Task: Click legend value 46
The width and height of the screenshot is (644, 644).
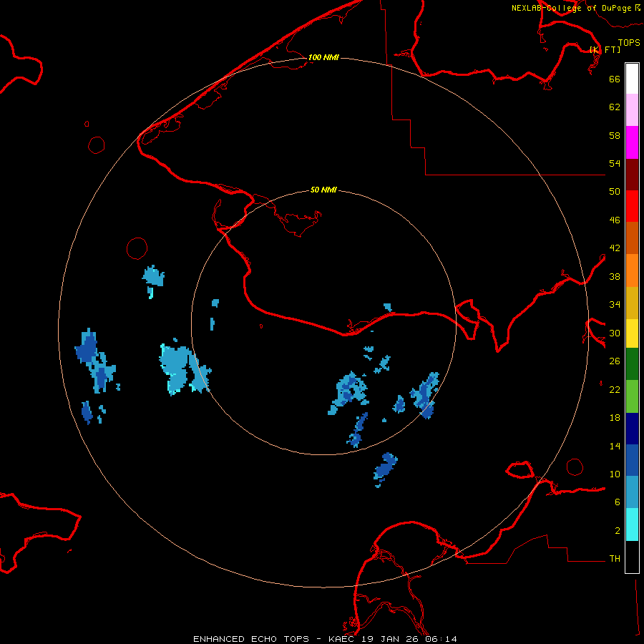Action: tap(615, 220)
